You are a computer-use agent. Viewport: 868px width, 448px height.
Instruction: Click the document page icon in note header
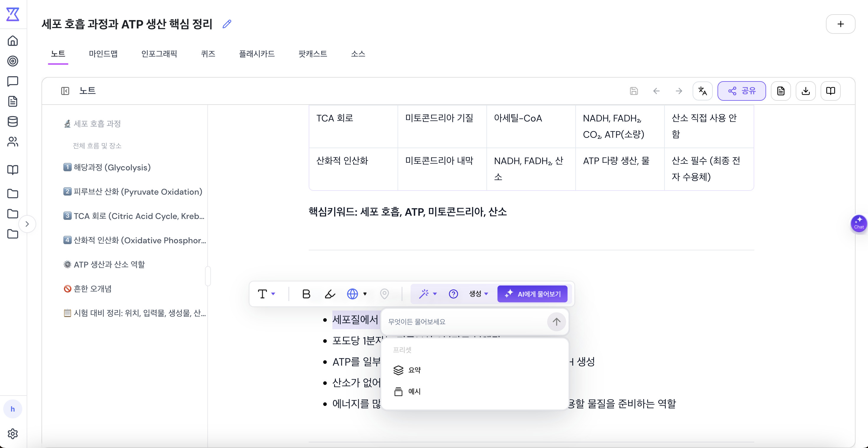pyautogui.click(x=781, y=91)
